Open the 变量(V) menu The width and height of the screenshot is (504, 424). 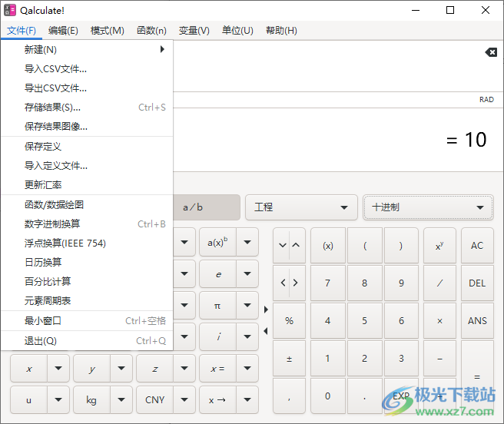pyautogui.click(x=194, y=31)
